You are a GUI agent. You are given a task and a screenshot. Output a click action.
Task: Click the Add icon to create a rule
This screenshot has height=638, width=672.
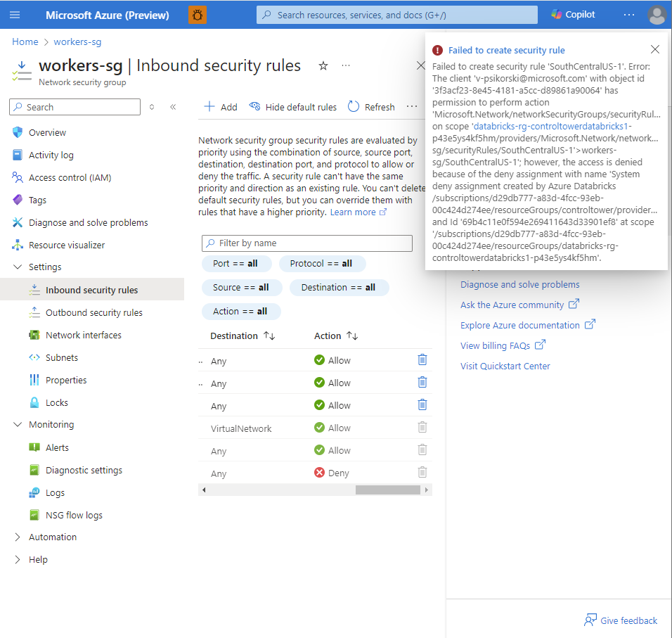pos(210,107)
